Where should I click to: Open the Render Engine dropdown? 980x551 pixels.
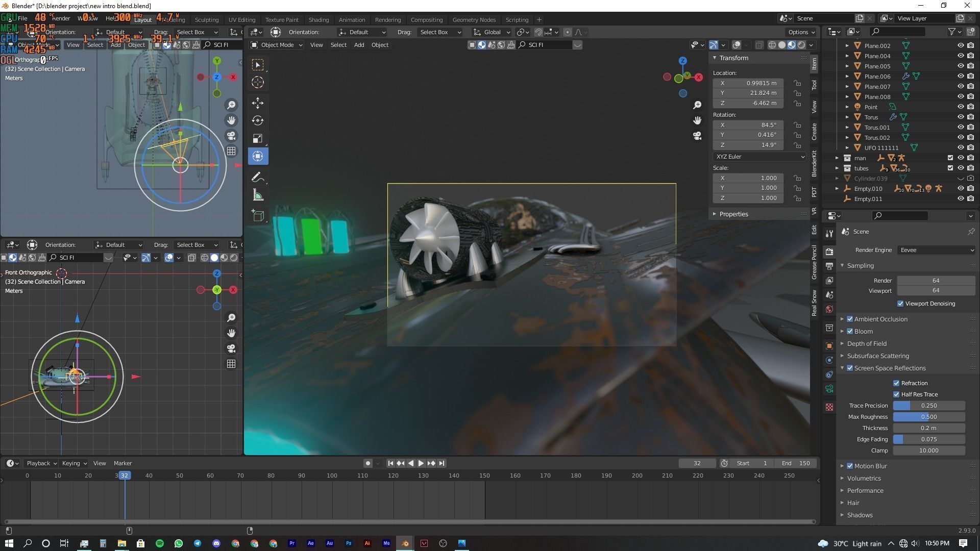tap(936, 250)
